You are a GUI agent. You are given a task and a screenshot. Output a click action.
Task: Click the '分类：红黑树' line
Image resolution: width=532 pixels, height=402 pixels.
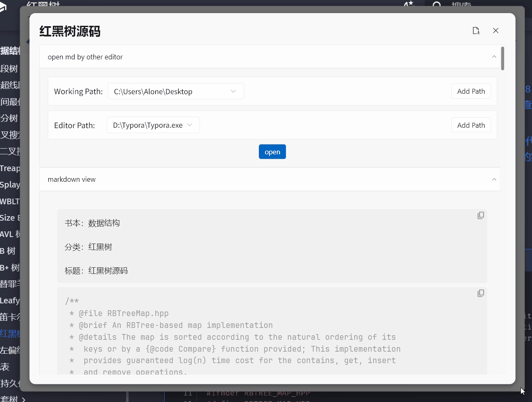click(88, 247)
